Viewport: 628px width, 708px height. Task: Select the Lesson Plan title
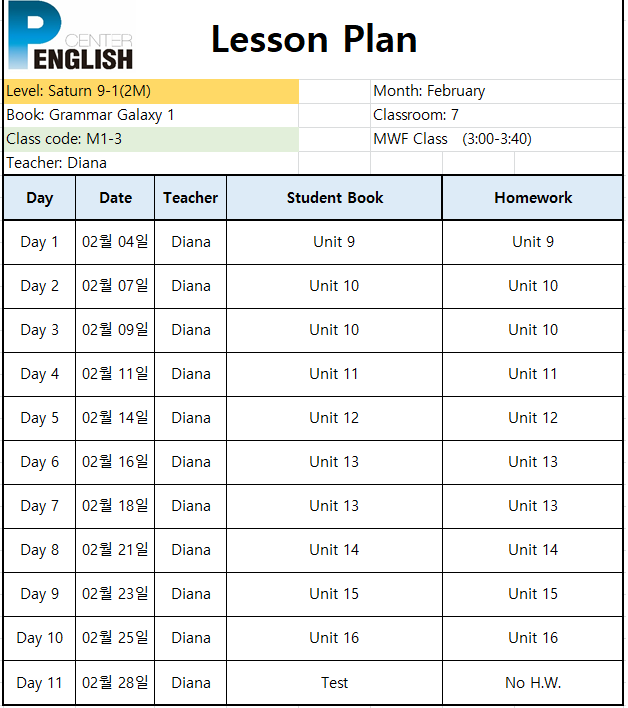[314, 40]
